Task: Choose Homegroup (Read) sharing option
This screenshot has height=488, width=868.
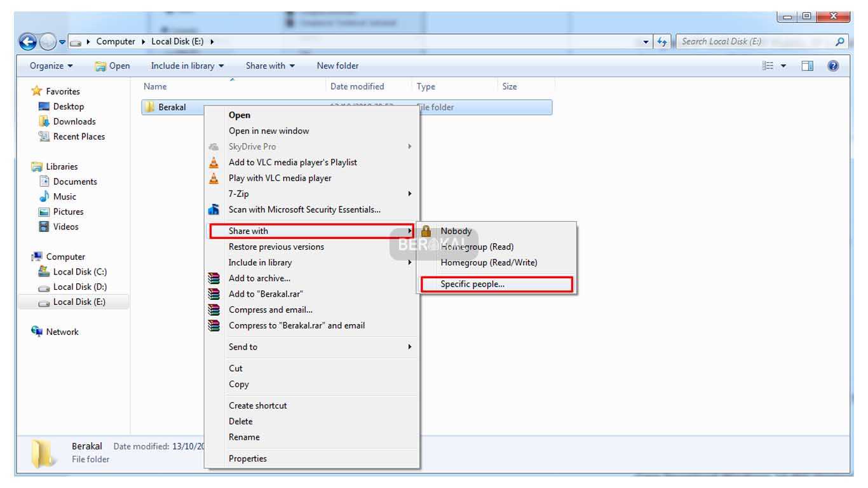Action: [497, 247]
